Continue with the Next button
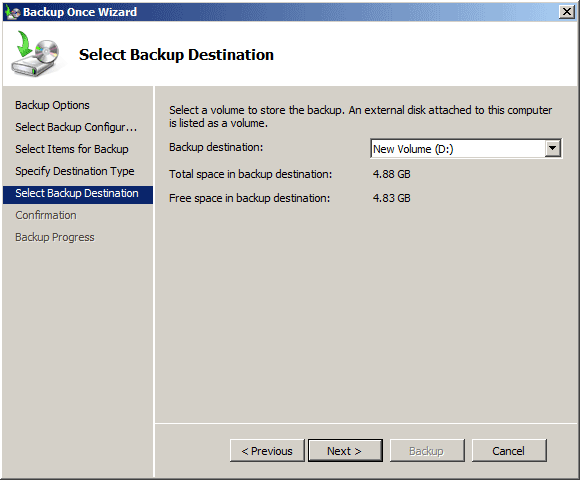Screen dimensions: 580x480 coord(345,451)
